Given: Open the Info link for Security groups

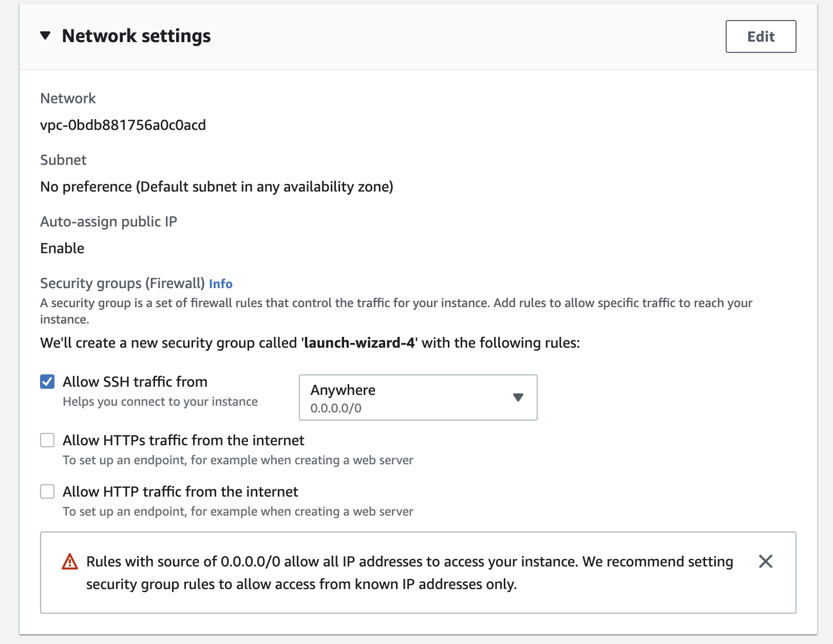Looking at the screenshot, I should coord(220,284).
